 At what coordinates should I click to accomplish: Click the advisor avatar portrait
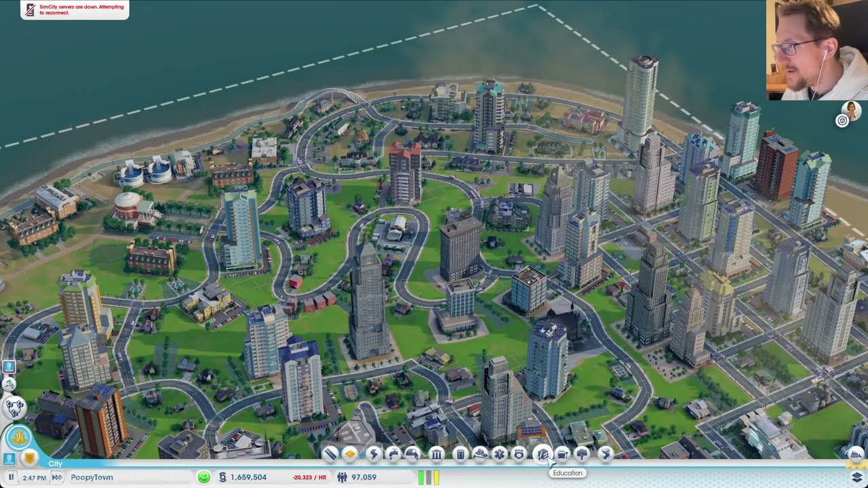coord(851,111)
